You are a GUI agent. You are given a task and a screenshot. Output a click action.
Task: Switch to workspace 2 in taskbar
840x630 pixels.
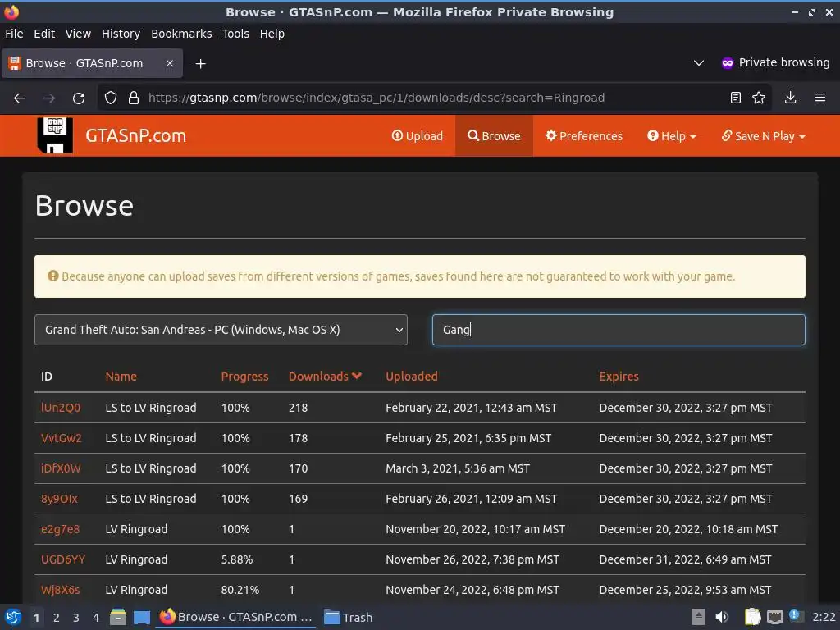[x=57, y=618]
